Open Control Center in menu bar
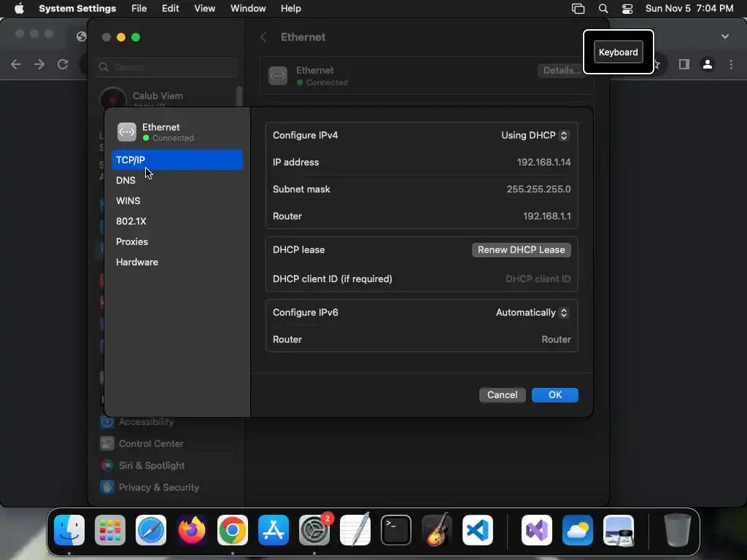The width and height of the screenshot is (747, 560). tap(627, 9)
